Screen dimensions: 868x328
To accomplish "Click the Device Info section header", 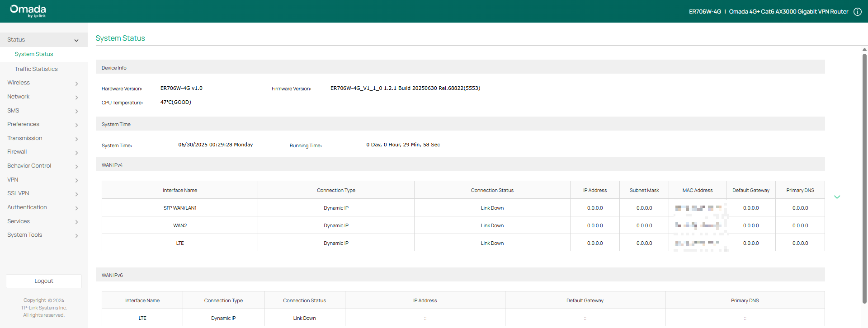I will click(460, 67).
